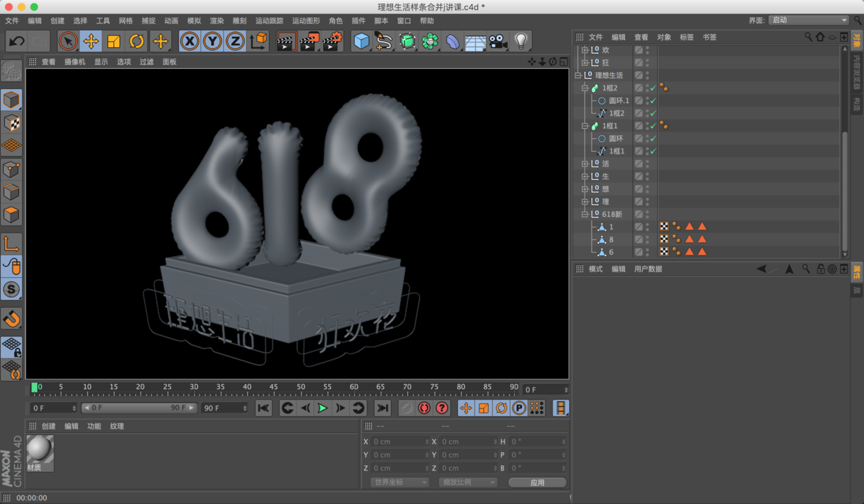Click the texture tag on object 1

(664, 227)
